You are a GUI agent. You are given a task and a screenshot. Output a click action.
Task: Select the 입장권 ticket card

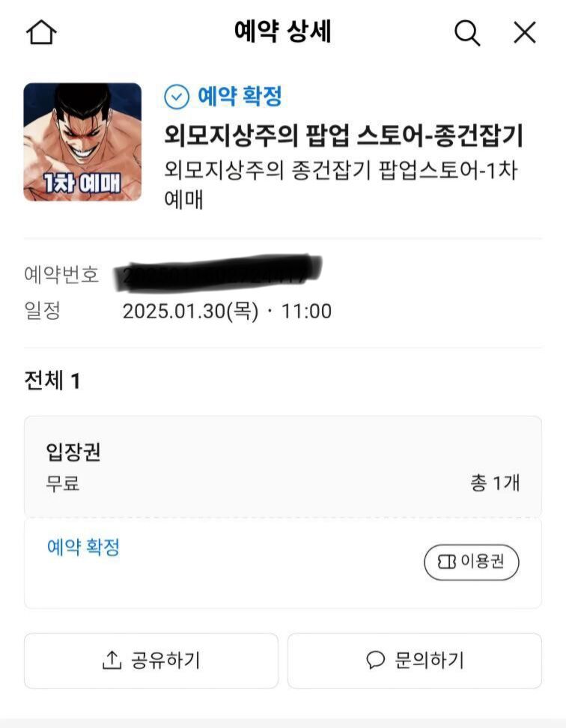(283, 467)
